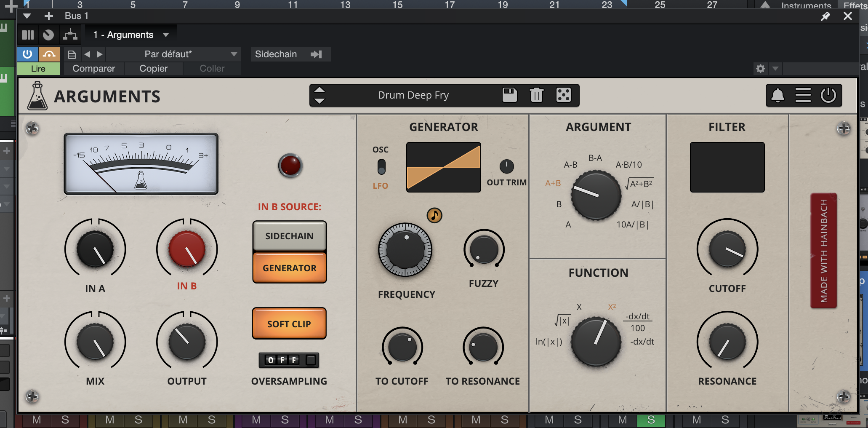Step through presets with up/down arrows
Viewport: 868px width, 428px height.
(x=320, y=95)
